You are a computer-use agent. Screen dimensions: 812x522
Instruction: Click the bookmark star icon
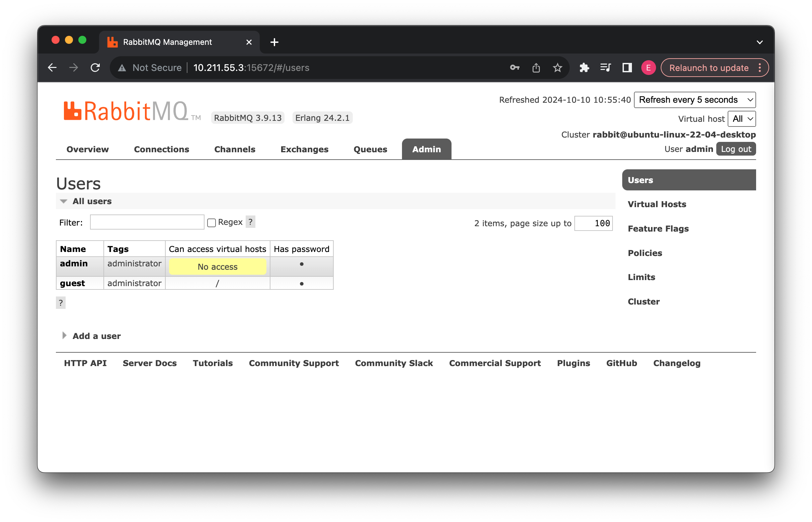(557, 68)
